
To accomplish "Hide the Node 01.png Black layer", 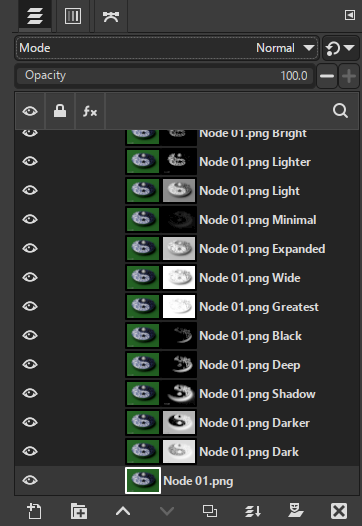I will [x=30, y=335].
